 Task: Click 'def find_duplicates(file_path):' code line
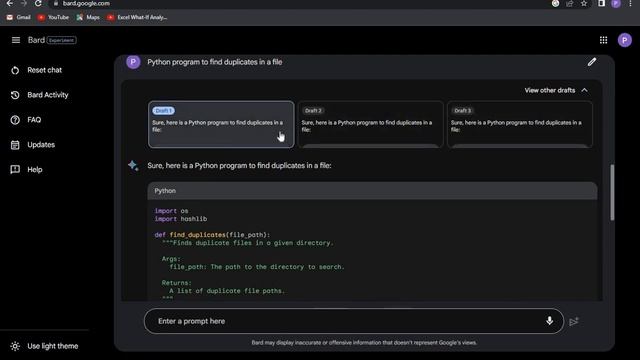tap(212, 235)
